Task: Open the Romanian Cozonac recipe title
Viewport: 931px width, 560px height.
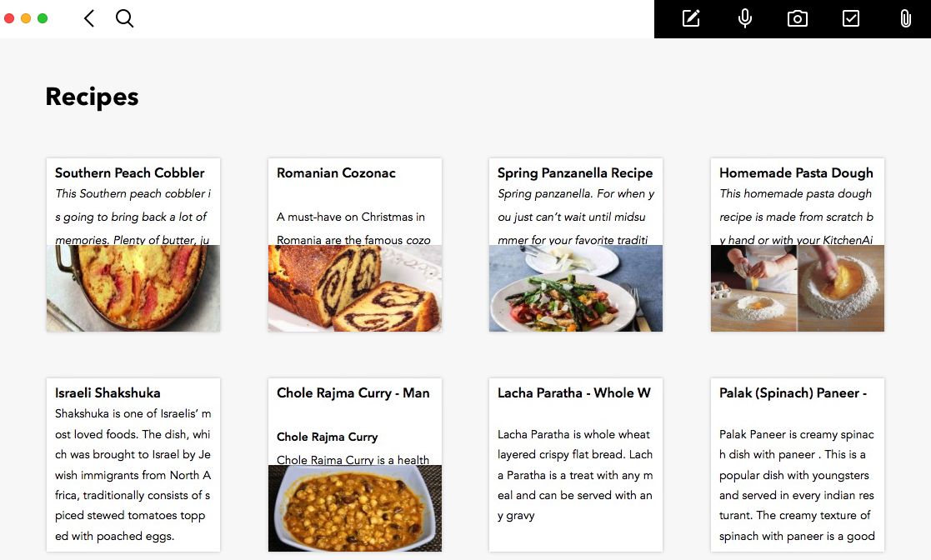Action: tap(336, 173)
